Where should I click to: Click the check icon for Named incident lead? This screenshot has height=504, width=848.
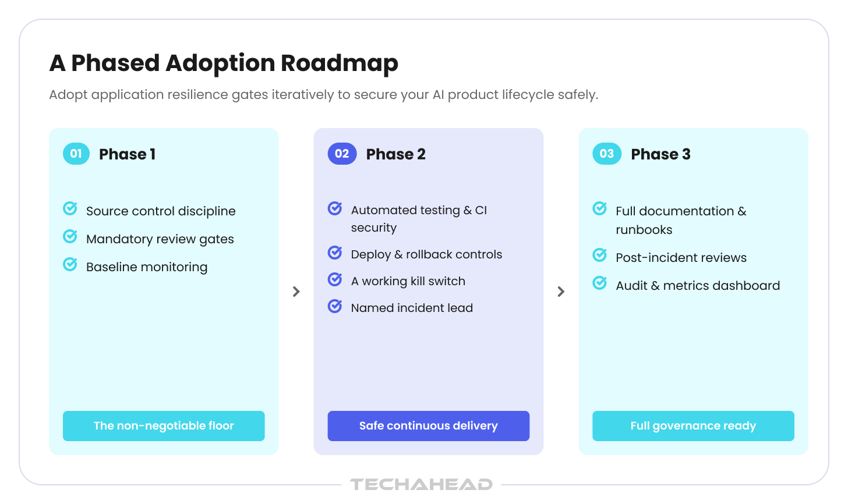[335, 306]
